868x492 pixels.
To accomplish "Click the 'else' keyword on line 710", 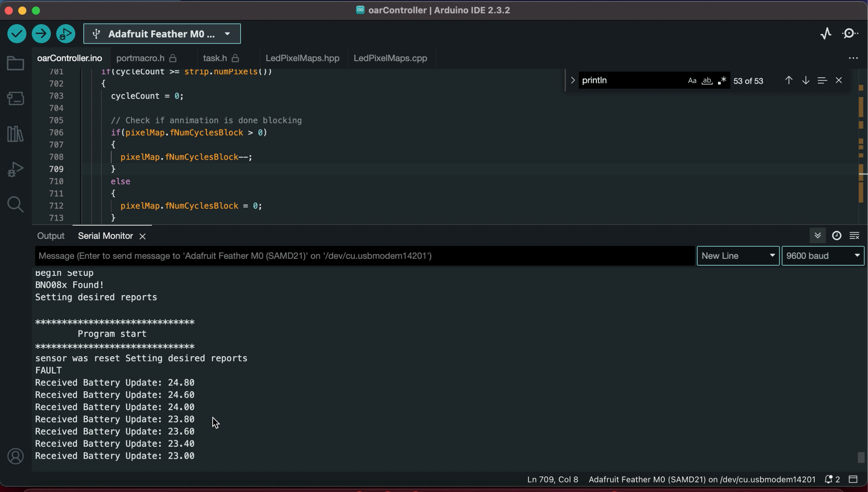I will coord(121,181).
